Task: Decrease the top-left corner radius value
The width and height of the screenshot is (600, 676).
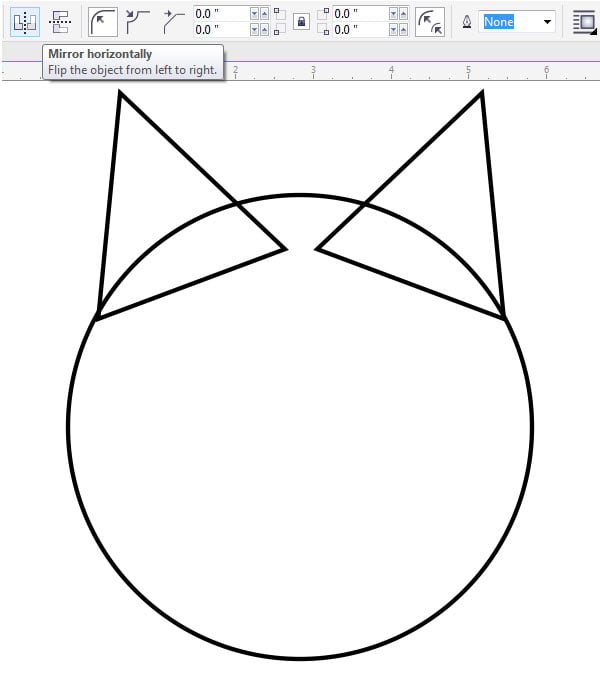Action: tap(254, 14)
